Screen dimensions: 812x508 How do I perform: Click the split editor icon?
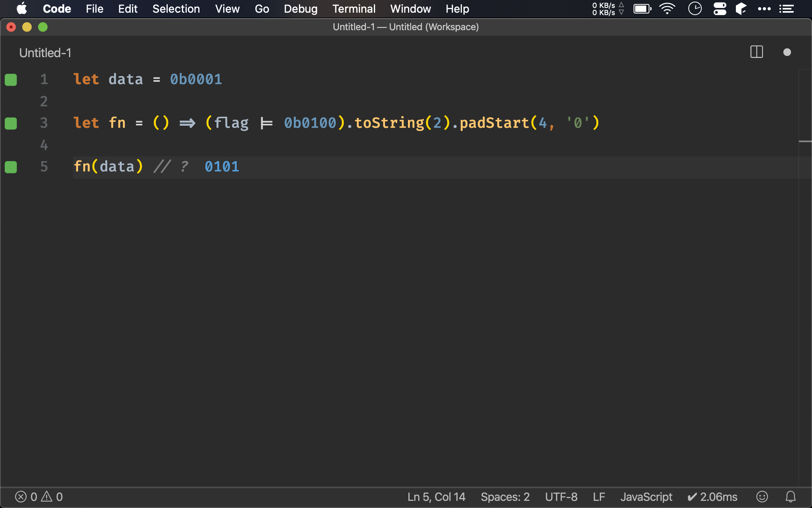point(756,52)
